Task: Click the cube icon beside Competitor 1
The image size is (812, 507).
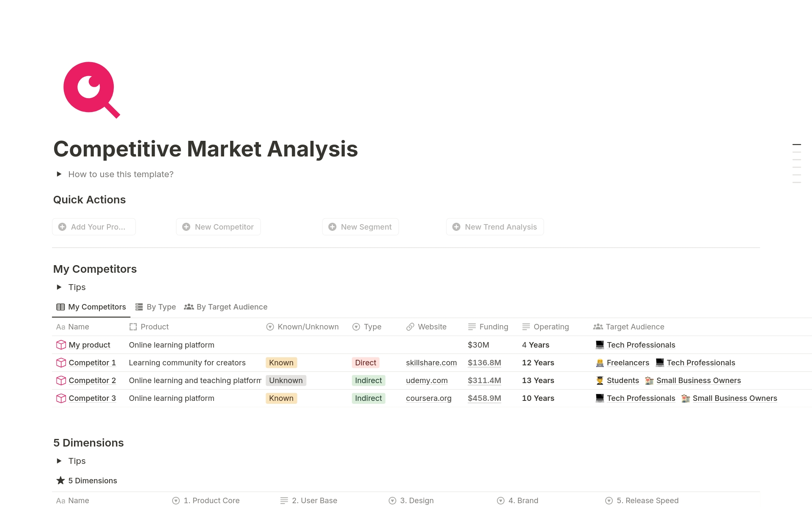Action: coord(61,362)
